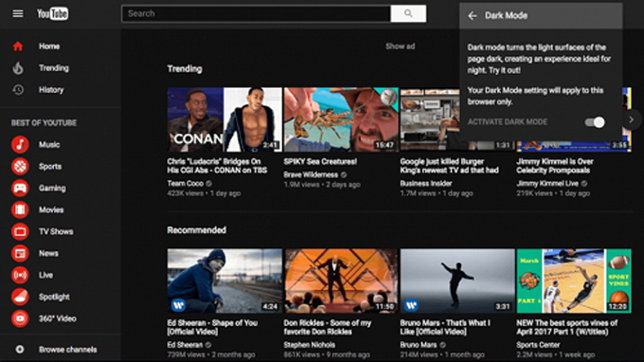Click the History clock icon
644x362 pixels.
pos(18,90)
